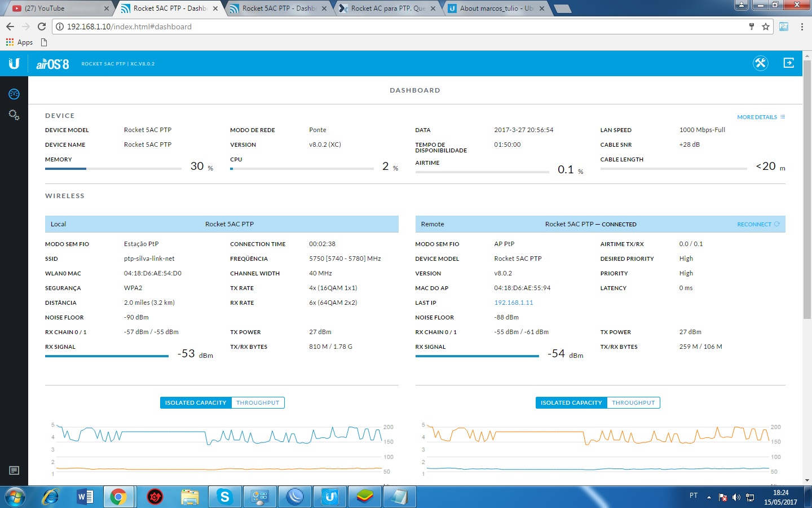Click the frequency 5750 [5740 - 5780] MHz

click(345, 259)
